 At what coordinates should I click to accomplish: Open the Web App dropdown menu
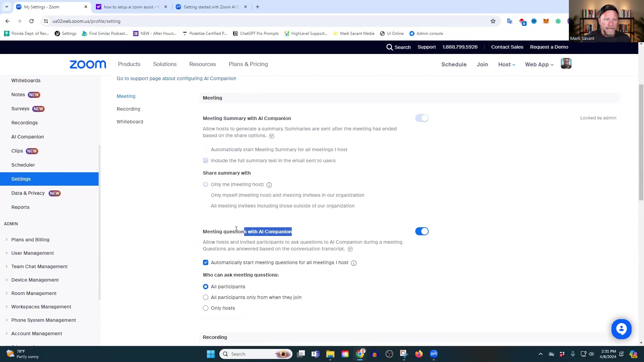(539, 64)
